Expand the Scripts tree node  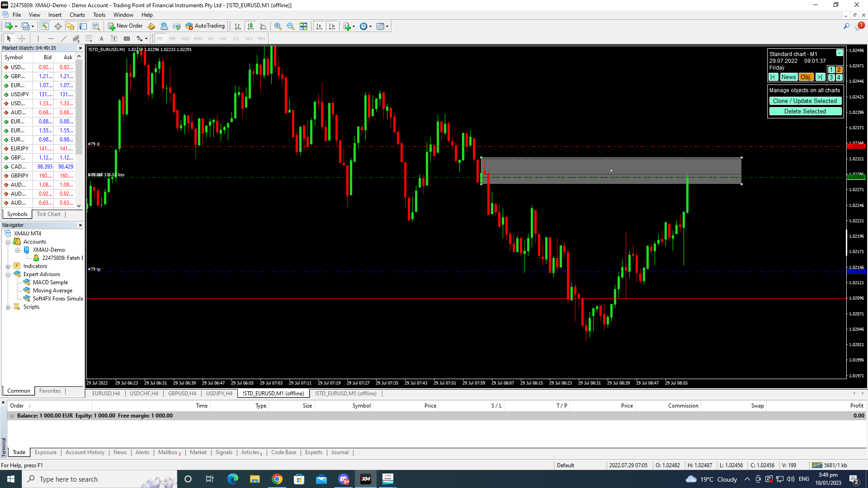pos(8,307)
